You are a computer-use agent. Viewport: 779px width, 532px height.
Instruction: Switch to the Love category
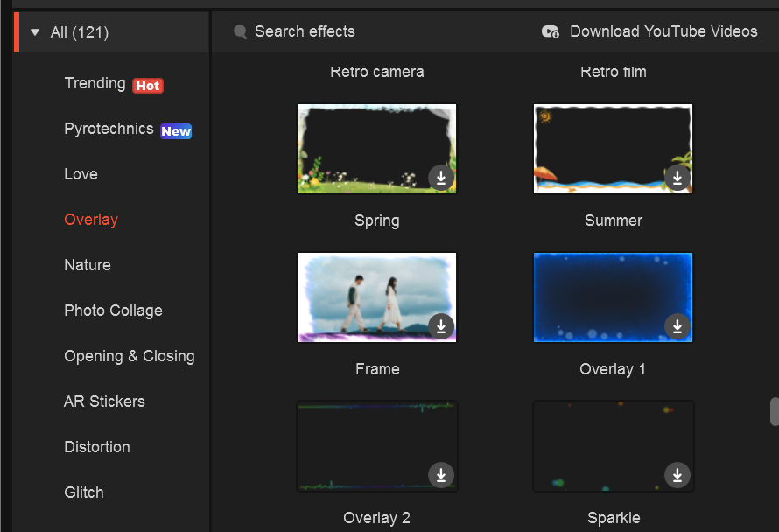(81, 174)
